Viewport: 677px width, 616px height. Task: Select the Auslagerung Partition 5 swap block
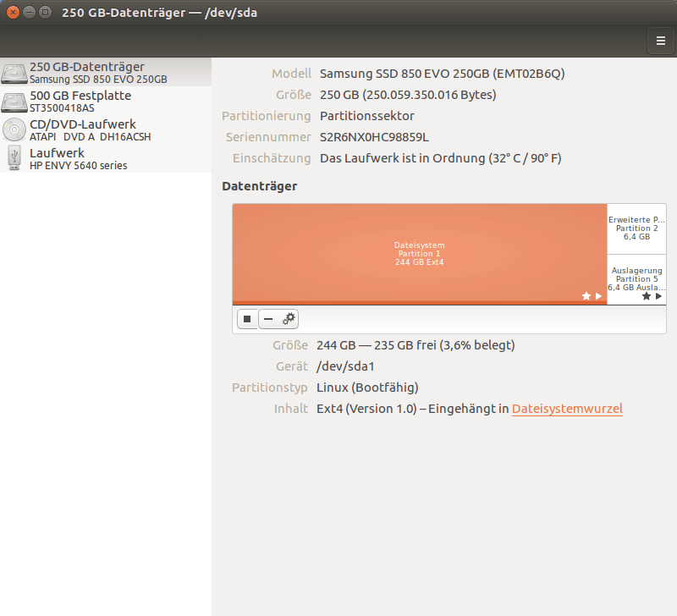tap(636, 280)
